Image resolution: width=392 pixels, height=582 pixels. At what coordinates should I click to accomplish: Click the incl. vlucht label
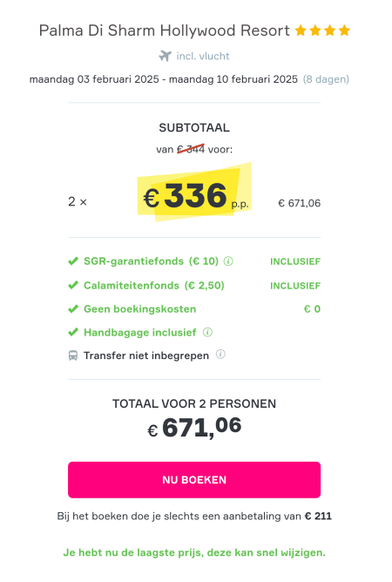[203, 56]
